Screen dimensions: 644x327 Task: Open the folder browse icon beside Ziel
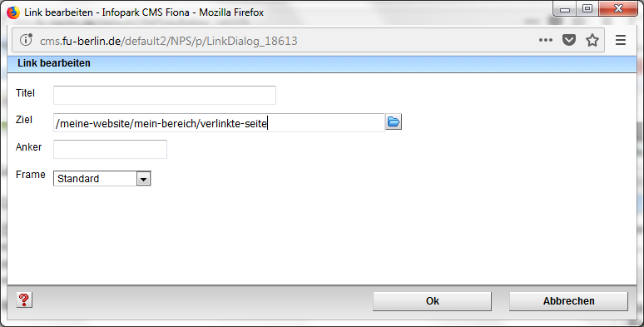click(394, 122)
